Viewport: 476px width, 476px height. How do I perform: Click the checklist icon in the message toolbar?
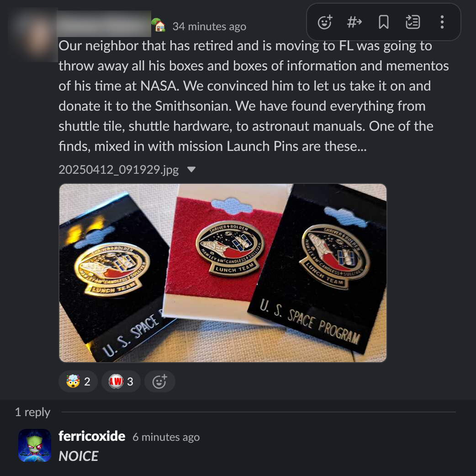pos(413,22)
